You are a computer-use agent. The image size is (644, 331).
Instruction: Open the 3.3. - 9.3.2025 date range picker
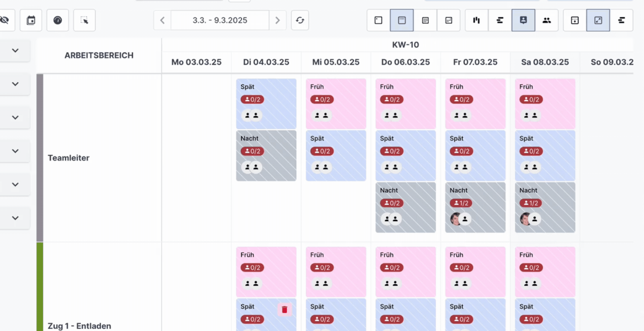coord(220,20)
